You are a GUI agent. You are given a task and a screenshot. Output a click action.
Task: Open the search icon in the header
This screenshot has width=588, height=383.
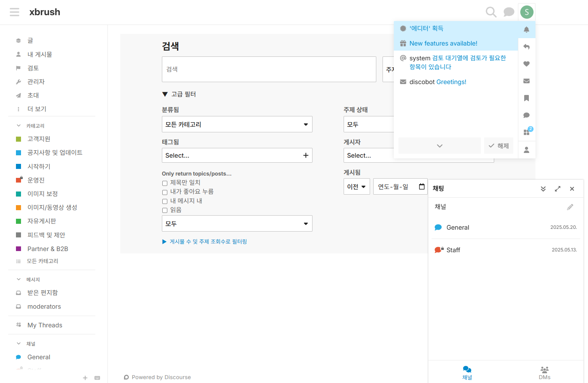point(491,12)
